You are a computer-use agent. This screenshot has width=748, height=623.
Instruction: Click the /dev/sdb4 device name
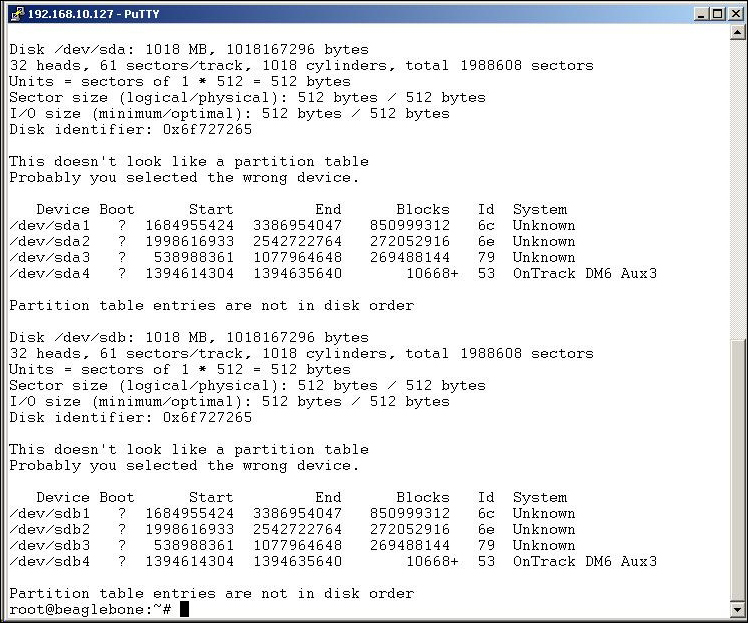(50, 561)
